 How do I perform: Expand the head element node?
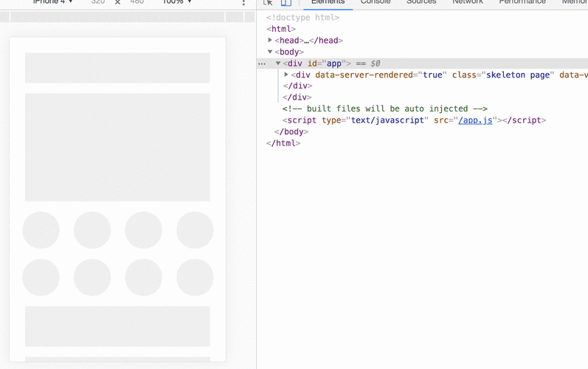(270, 41)
